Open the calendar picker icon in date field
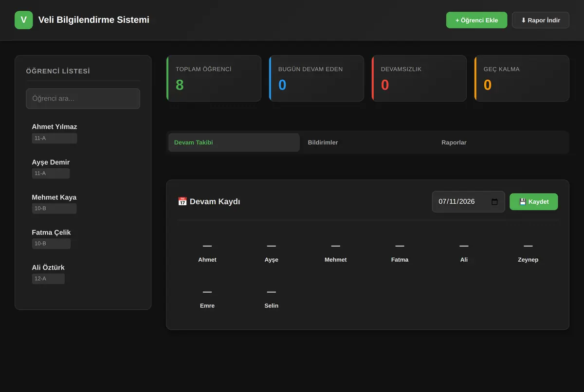Viewport: 584px width, 392px height. [x=494, y=202]
